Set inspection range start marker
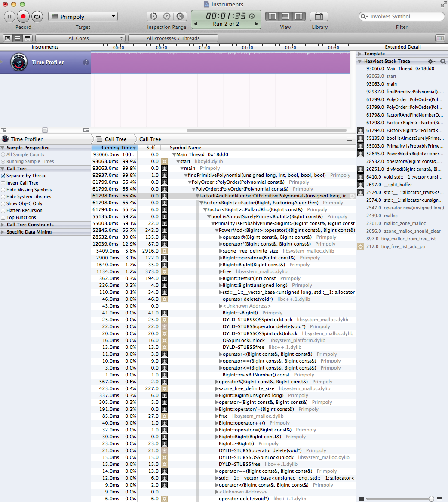This screenshot has height=502, width=448. (x=153, y=17)
